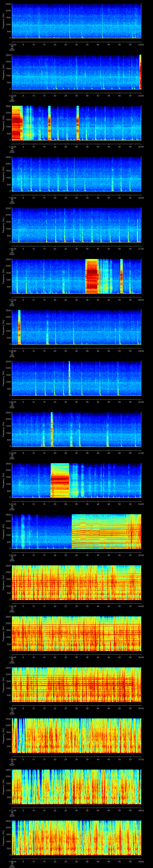Click the 24:00 end time label
Image resolution: width=153 pixels, height=868 pixels.
coord(141,96)
